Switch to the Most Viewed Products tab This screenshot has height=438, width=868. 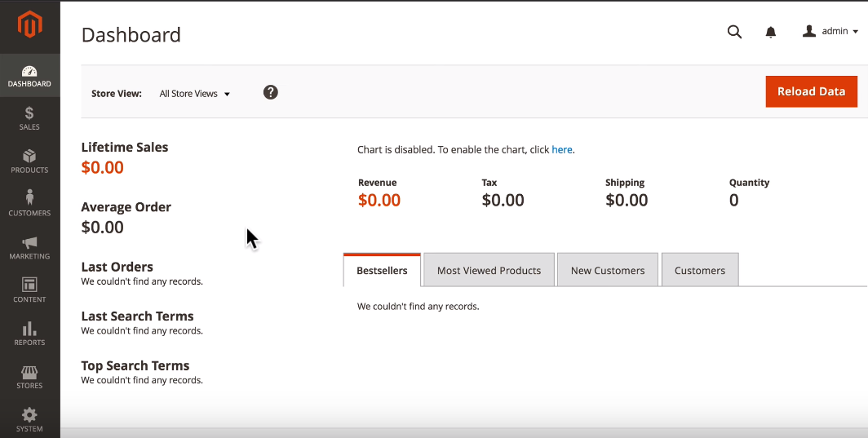(x=489, y=271)
